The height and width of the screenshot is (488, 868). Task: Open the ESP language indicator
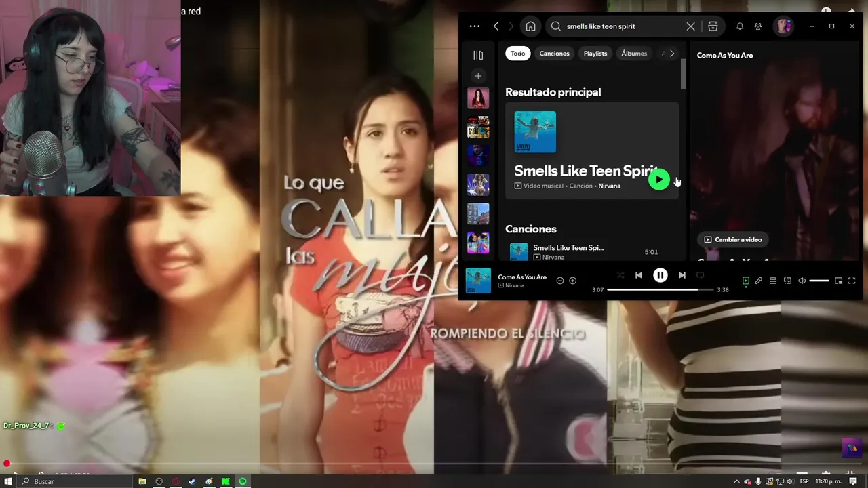pyautogui.click(x=804, y=481)
